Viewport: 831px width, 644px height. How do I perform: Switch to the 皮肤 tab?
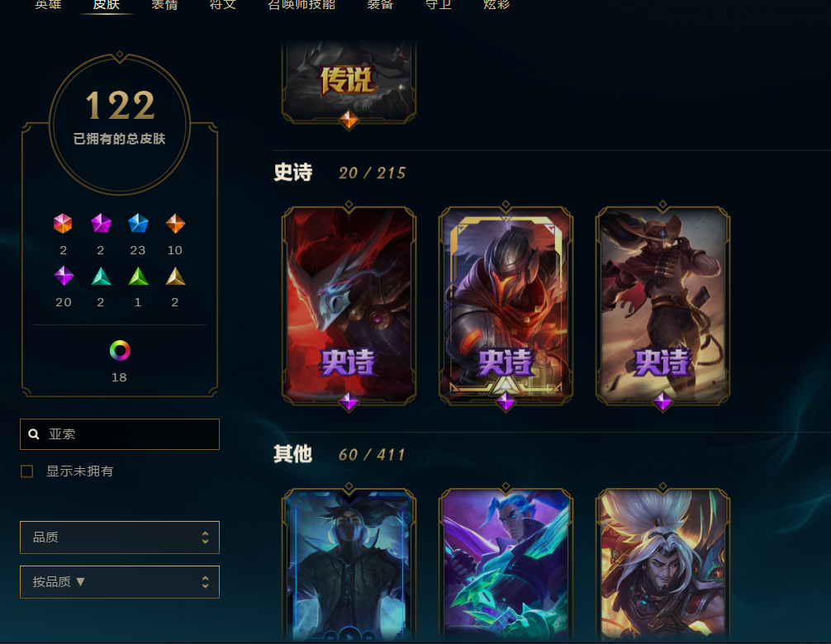[106, 5]
